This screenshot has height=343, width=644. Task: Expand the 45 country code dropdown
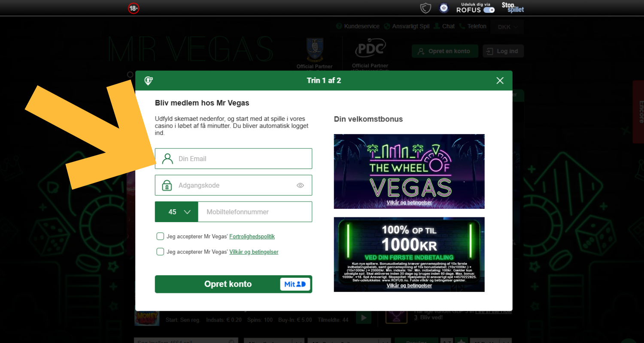pos(176,212)
